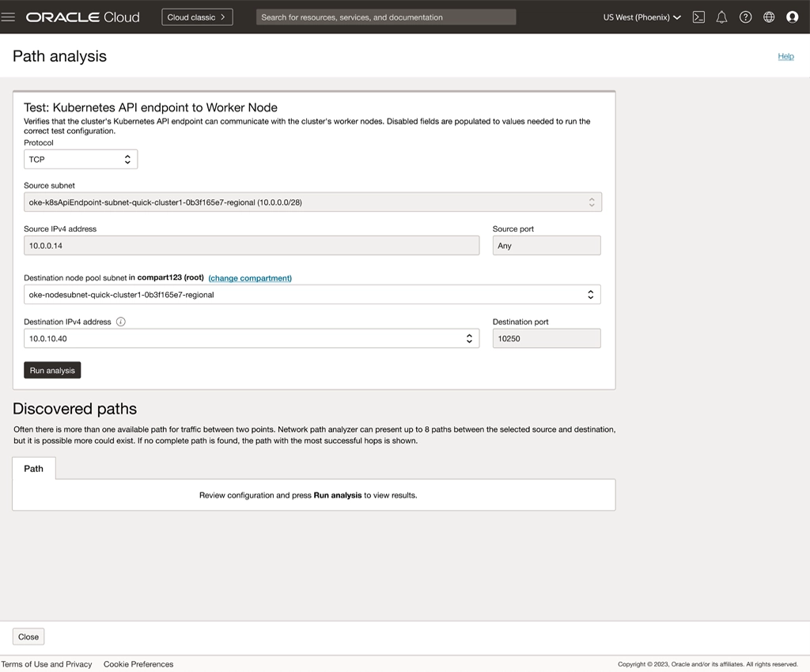Image resolution: width=810 pixels, height=672 pixels.
Task: Open the user profile avatar menu
Action: coord(792,17)
